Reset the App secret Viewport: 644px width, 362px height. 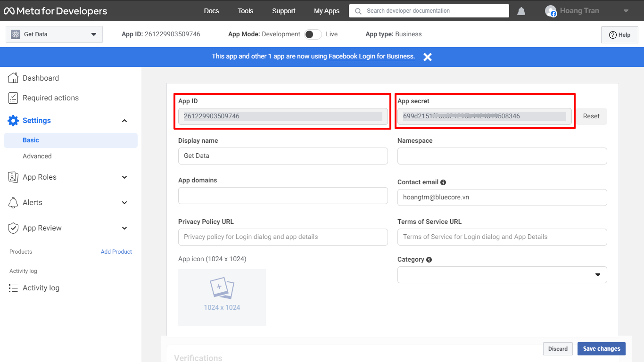tap(591, 116)
